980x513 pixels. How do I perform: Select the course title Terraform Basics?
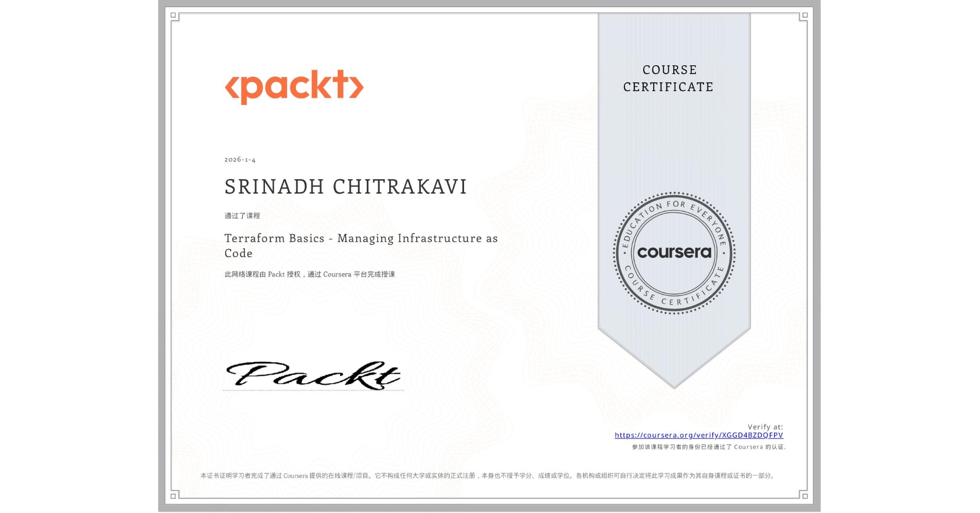pos(361,245)
